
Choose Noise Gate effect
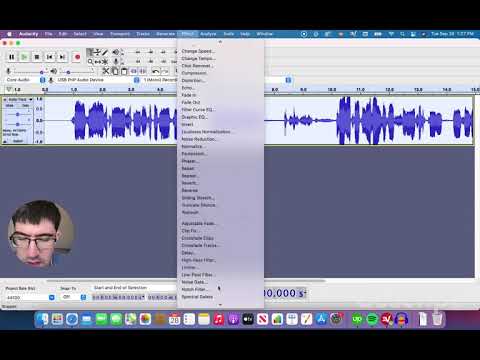pyautogui.click(x=220, y=282)
